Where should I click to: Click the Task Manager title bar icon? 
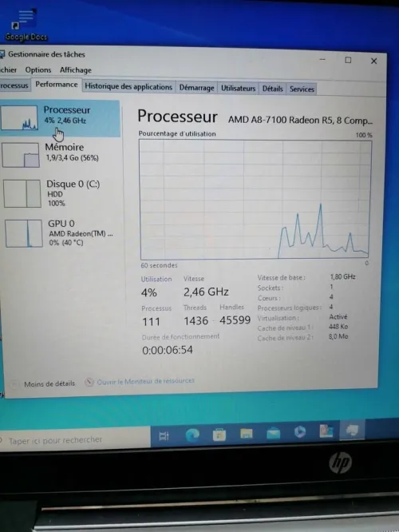(x=2, y=54)
